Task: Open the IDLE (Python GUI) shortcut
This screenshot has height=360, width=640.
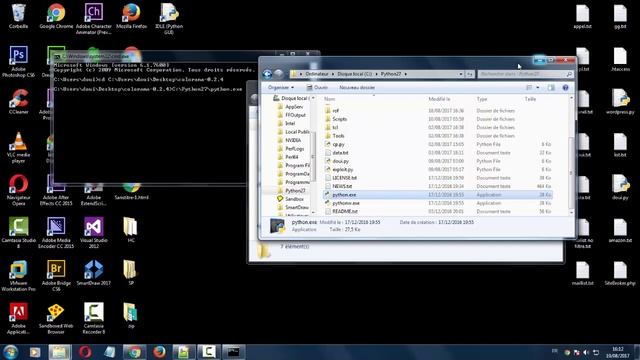Action: [169, 19]
